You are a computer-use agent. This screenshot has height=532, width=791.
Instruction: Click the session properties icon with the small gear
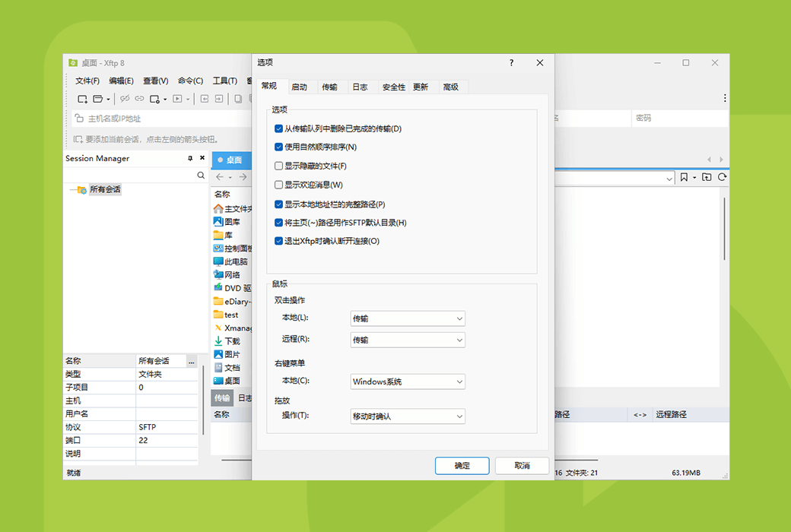[x=155, y=99]
